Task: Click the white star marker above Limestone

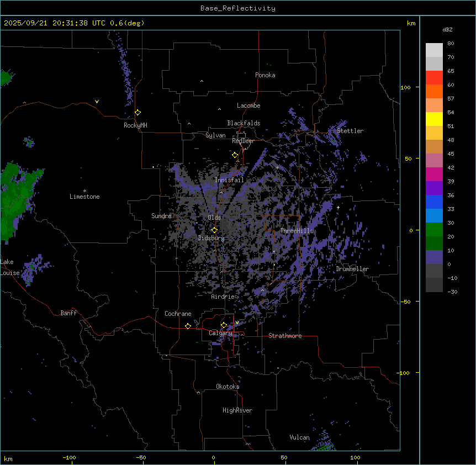Action: 84,191
